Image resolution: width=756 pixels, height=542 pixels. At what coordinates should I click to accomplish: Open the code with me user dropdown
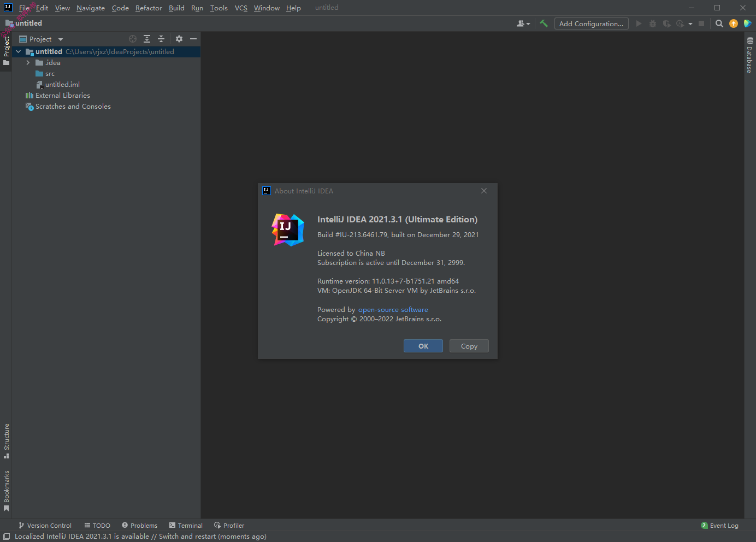pos(523,23)
